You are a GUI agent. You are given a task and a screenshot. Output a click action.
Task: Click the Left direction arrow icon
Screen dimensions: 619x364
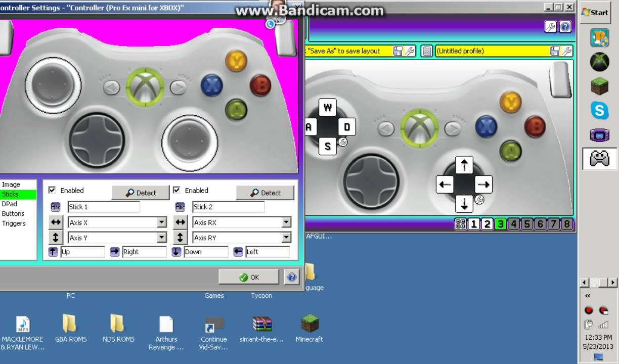[x=238, y=252]
